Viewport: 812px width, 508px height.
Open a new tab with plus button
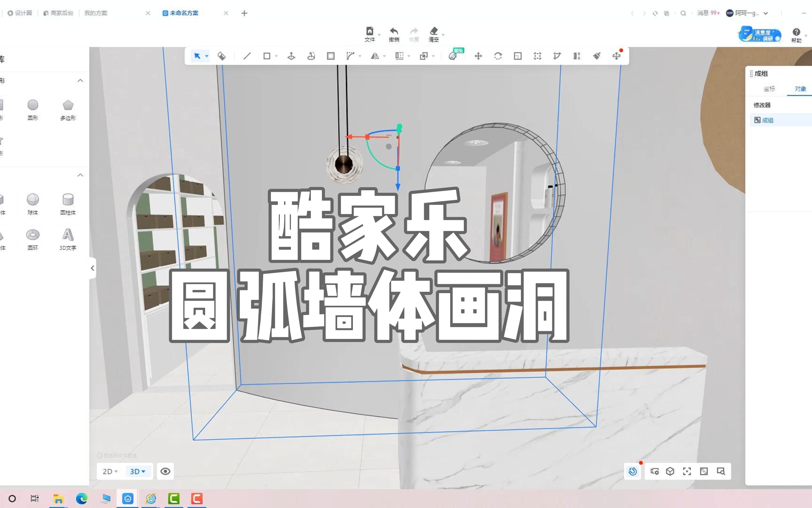pyautogui.click(x=244, y=13)
